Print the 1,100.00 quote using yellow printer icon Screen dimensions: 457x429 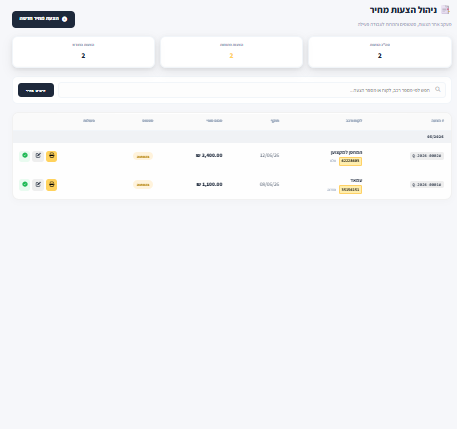(51, 185)
